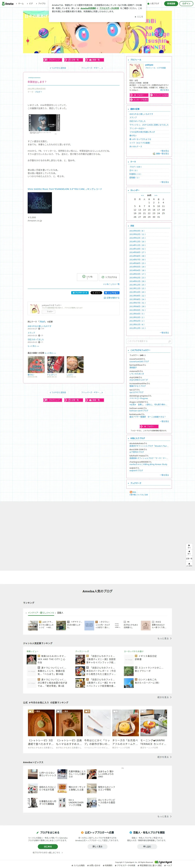Screen dimensions: 195x868
Task: Open いいね！した人一覧 link
Action: pos(111,284)
